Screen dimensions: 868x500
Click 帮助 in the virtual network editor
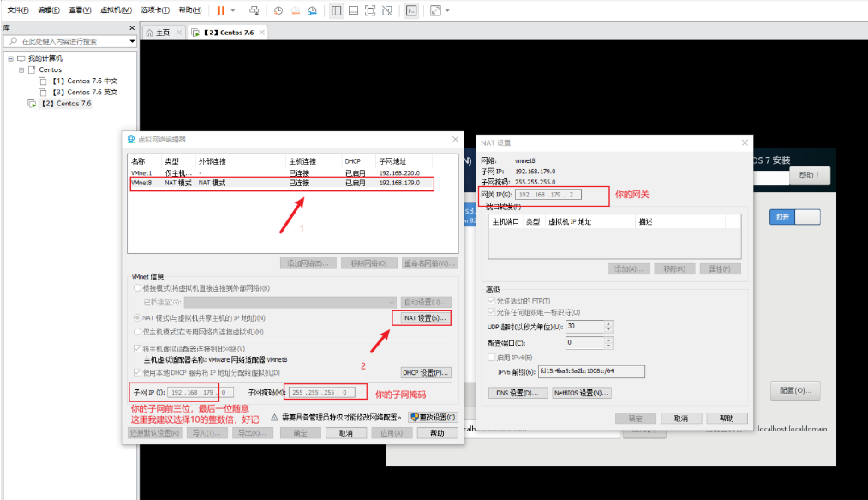[437, 433]
